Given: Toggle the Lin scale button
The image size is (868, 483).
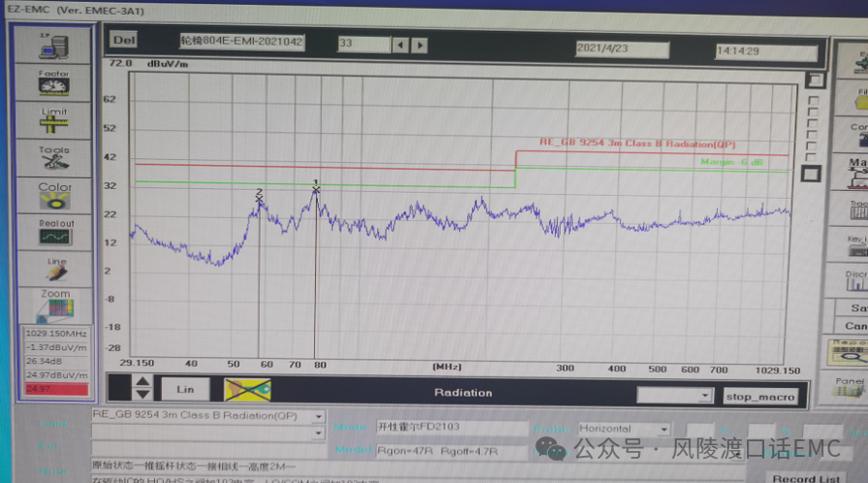Looking at the screenshot, I should click(x=185, y=389).
